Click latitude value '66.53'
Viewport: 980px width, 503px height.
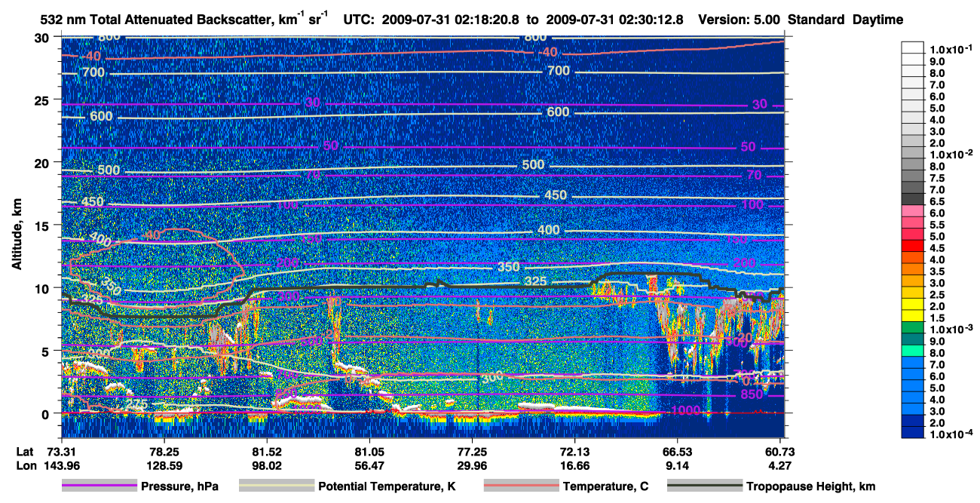click(x=678, y=451)
